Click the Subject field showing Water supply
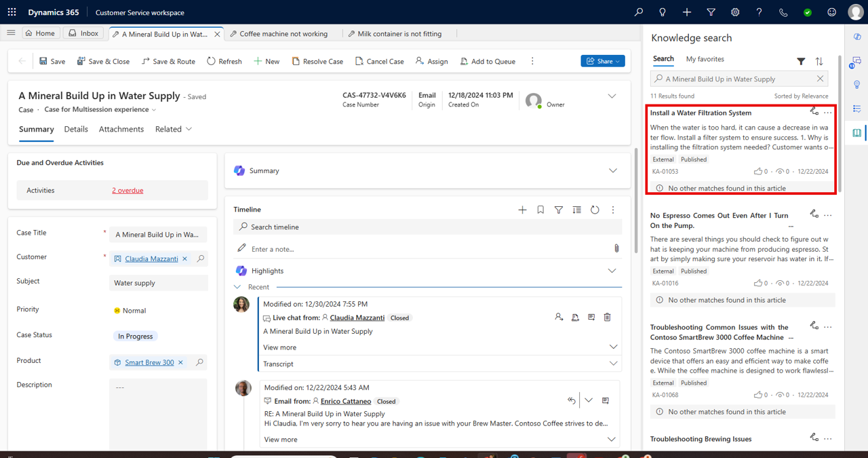 (158, 283)
